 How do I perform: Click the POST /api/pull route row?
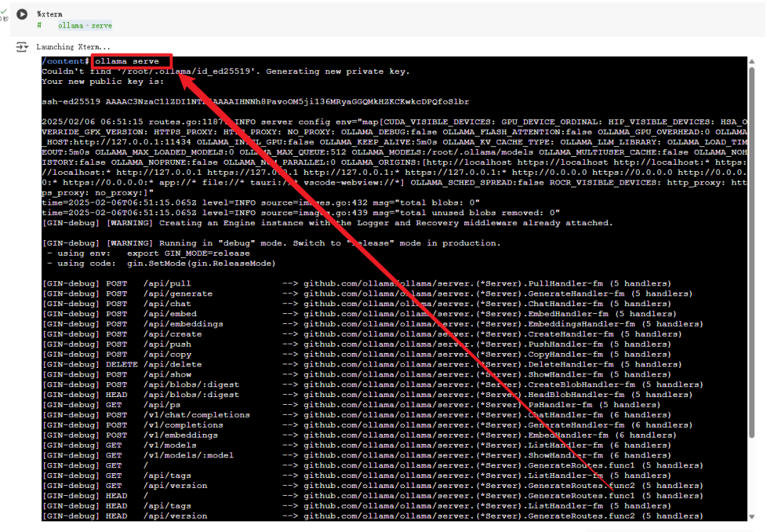point(357,283)
